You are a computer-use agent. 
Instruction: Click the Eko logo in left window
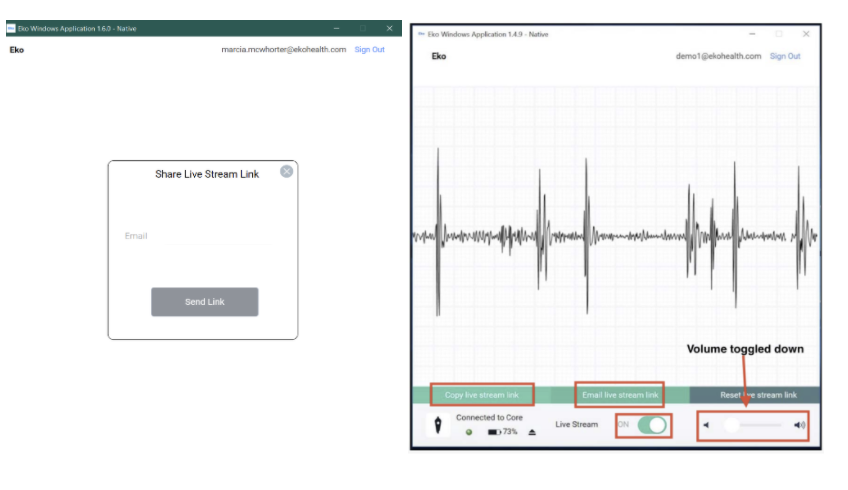[16, 50]
